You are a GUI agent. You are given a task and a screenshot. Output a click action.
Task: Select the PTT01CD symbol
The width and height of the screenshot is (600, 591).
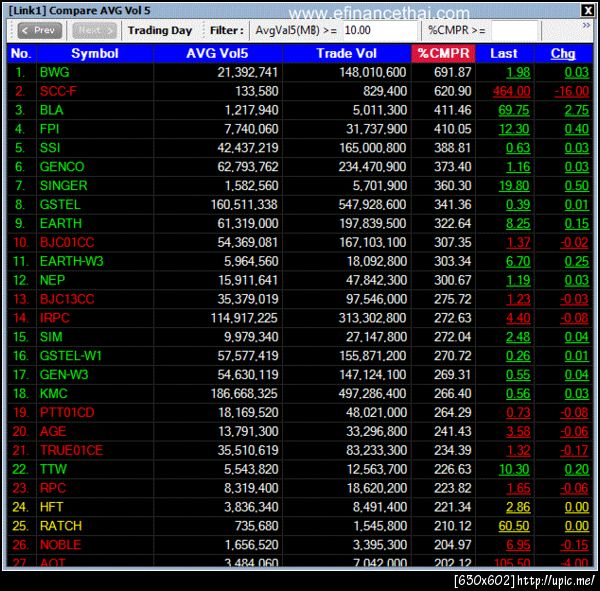[67, 412]
